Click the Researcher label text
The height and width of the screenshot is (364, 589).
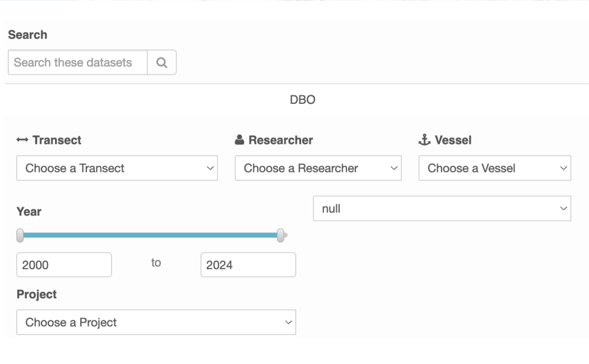(x=281, y=140)
